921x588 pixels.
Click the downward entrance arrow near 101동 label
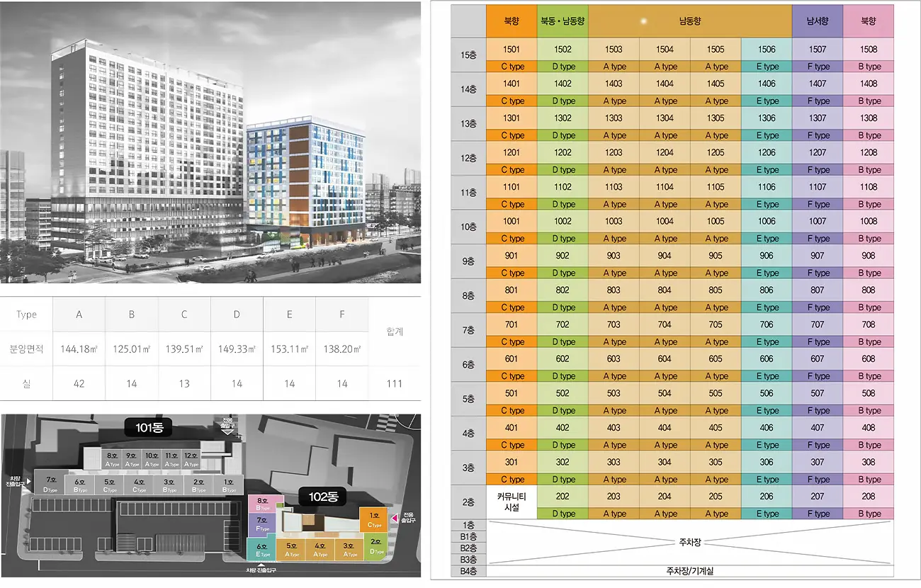point(227,432)
